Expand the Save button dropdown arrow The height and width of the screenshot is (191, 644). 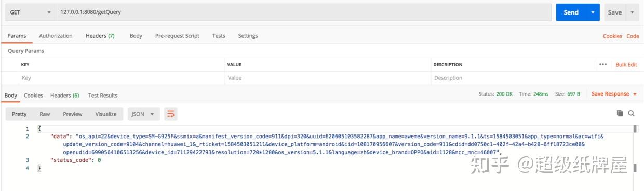(632, 12)
